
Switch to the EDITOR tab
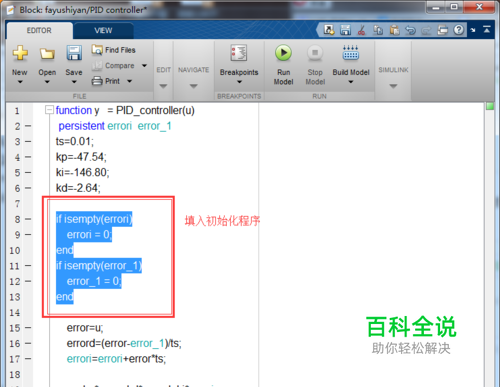click(39, 31)
